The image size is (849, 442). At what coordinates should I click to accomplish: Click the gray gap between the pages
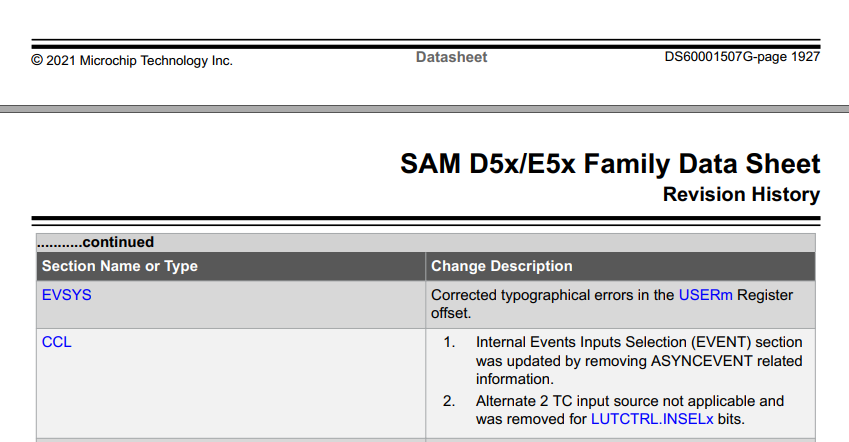(424, 107)
